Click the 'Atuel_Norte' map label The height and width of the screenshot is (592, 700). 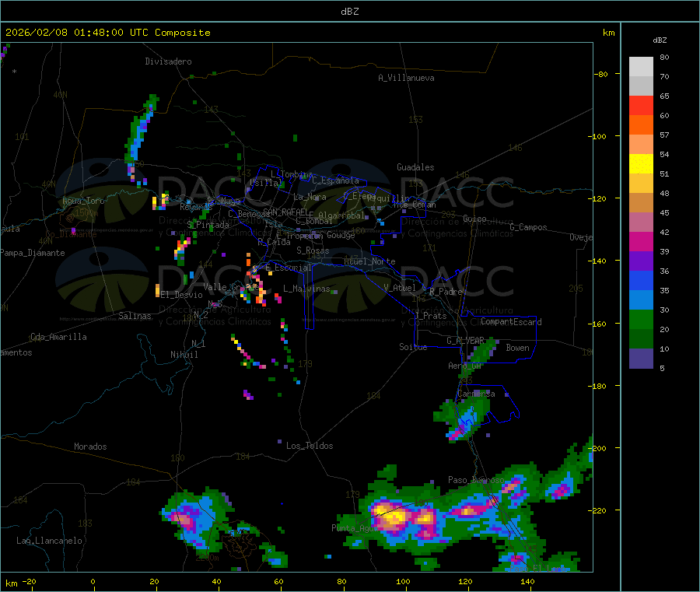coord(369,261)
